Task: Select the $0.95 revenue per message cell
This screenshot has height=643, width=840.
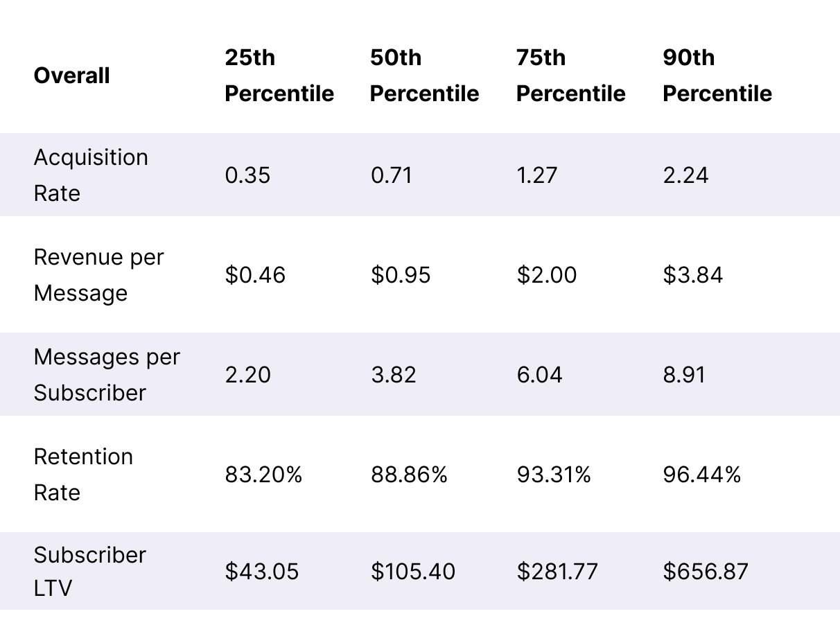Action: point(401,275)
